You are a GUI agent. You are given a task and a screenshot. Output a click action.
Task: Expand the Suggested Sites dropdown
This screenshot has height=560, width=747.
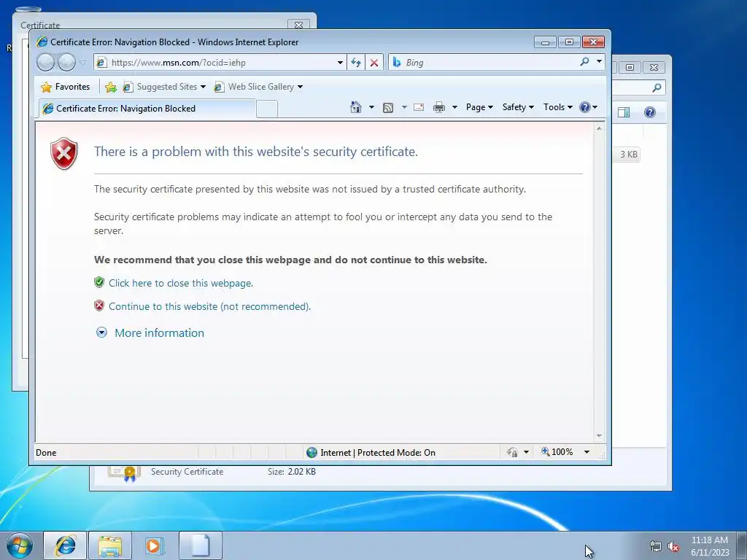coord(204,87)
